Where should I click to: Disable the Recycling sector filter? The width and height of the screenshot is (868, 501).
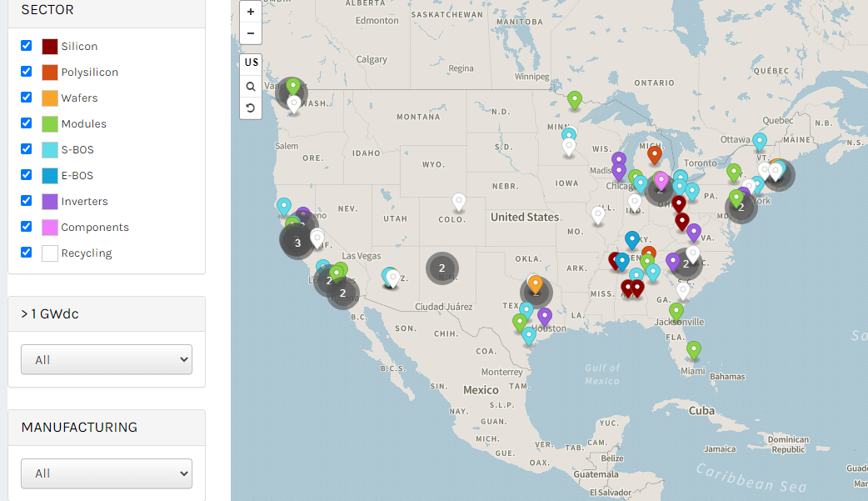click(x=26, y=252)
